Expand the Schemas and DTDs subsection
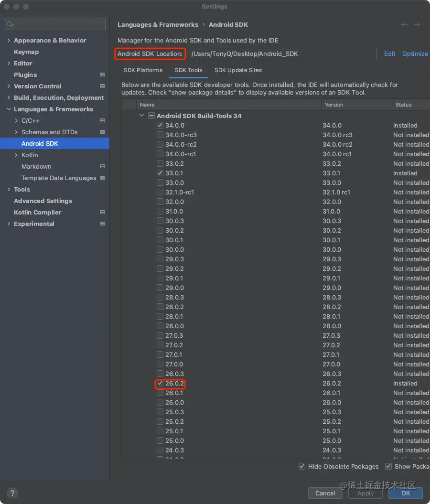The image size is (430, 504). coord(16,132)
